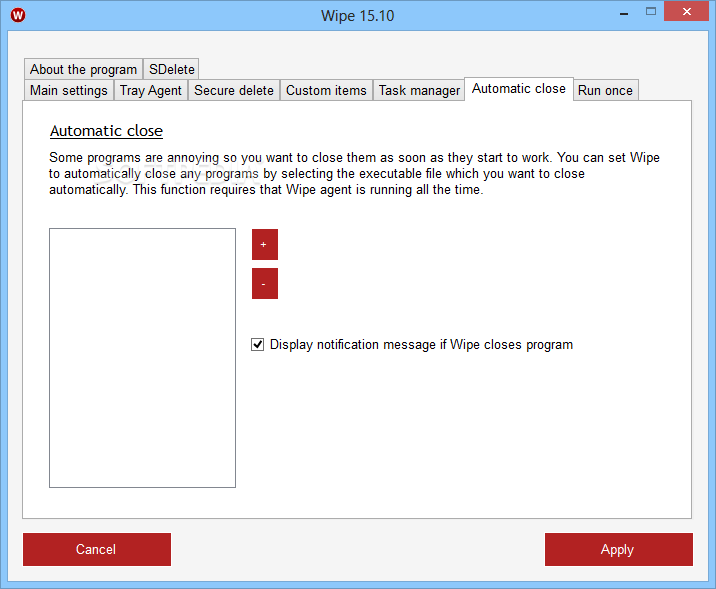This screenshot has width=716, height=589.
Task: Click inside the empty programs list box
Action: [x=142, y=358]
